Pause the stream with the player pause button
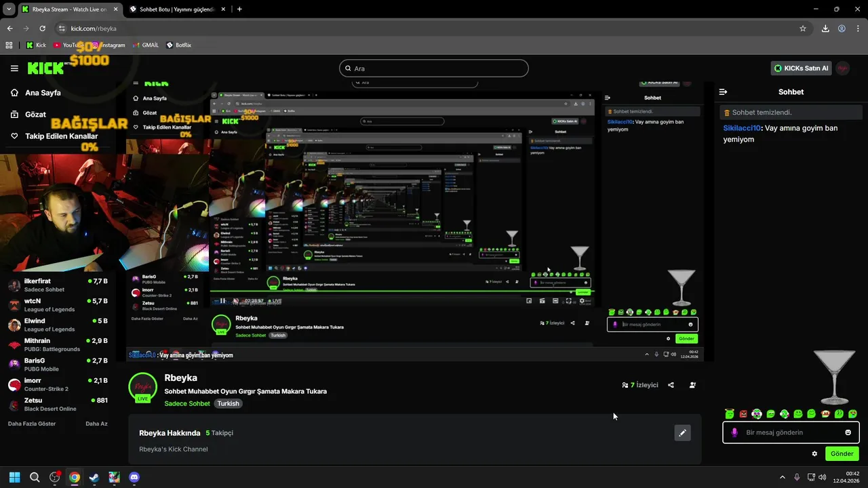 (x=222, y=301)
